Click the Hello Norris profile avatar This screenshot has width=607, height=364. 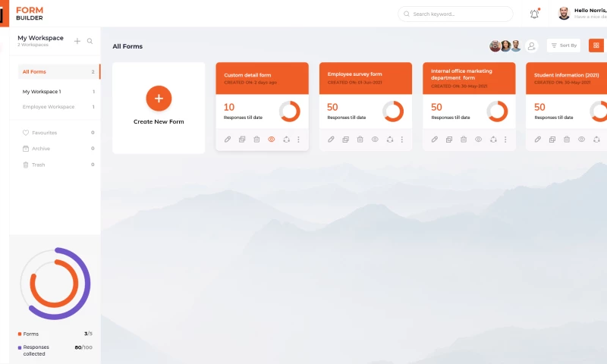(564, 14)
